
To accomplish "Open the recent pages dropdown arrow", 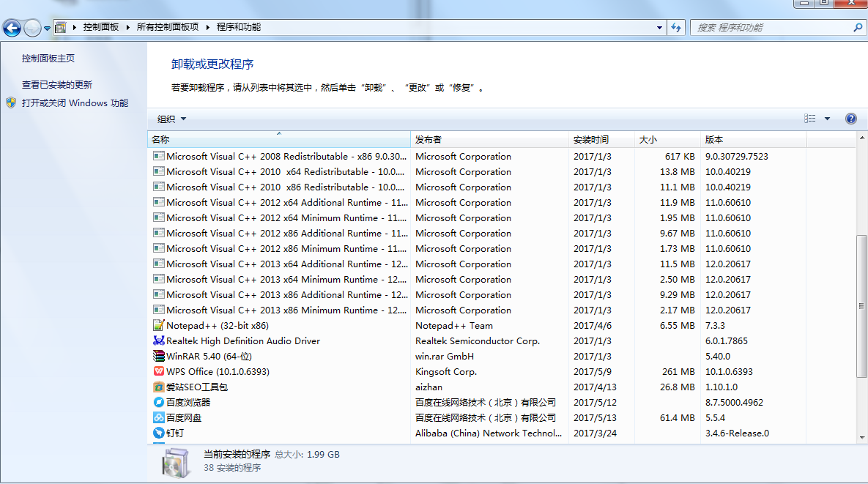I will [47, 29].
